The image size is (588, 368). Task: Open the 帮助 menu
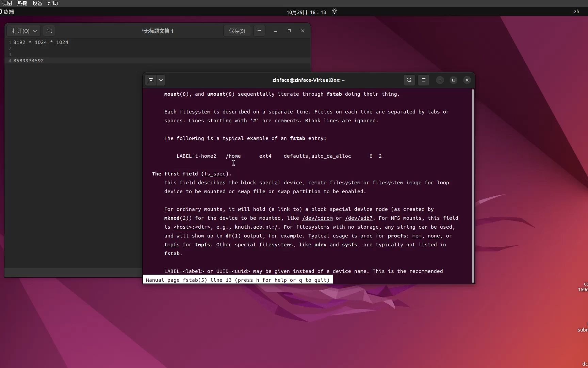(52, 3)
